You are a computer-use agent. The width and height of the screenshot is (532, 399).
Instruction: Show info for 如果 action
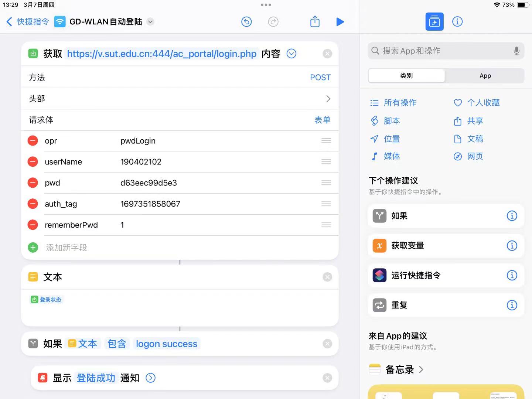(x=512, y=216)
